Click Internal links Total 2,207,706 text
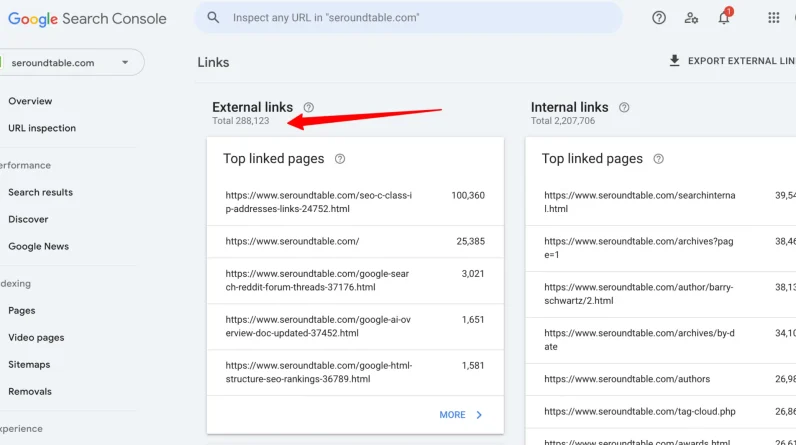Viewport: 796px width, 445px height. [x=563, y=121]
